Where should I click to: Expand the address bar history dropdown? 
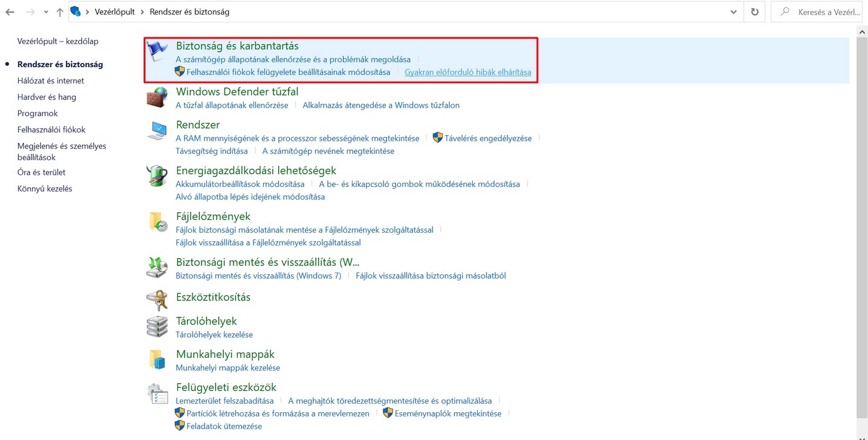733,12
